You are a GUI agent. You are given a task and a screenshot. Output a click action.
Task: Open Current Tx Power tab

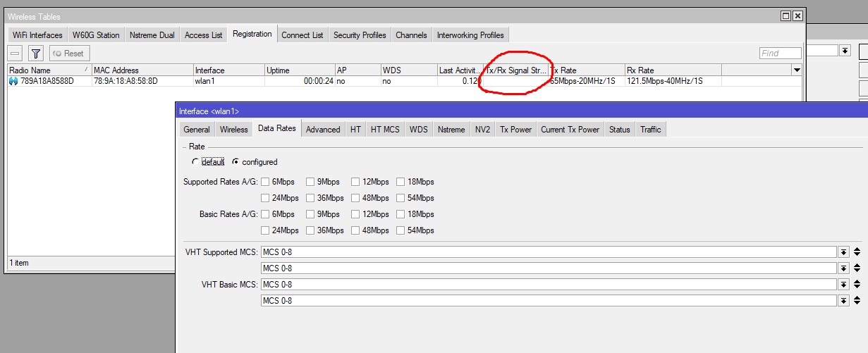pos(570,129)
